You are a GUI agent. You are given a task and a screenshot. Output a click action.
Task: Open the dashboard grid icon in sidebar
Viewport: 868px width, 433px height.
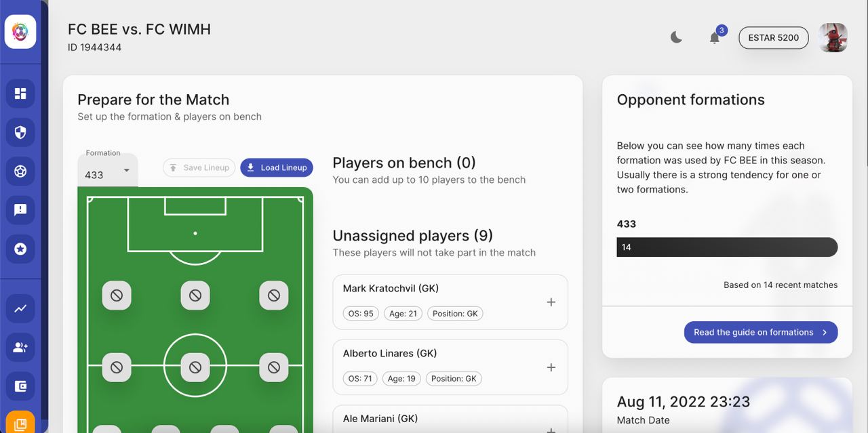click(20, 94)
